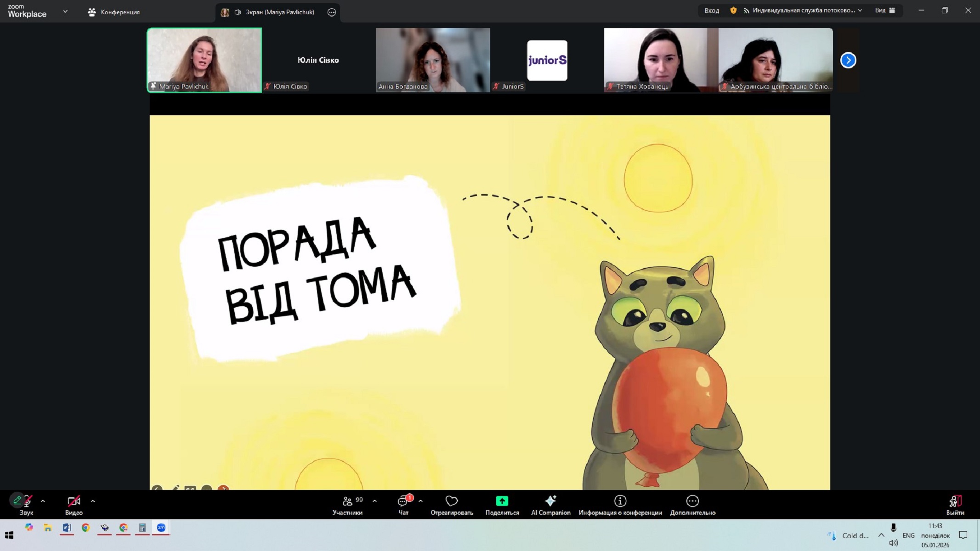Click the Вход sign-in button
The height and width of the screenshot is (551, 980).
click(x=712, y=11)
